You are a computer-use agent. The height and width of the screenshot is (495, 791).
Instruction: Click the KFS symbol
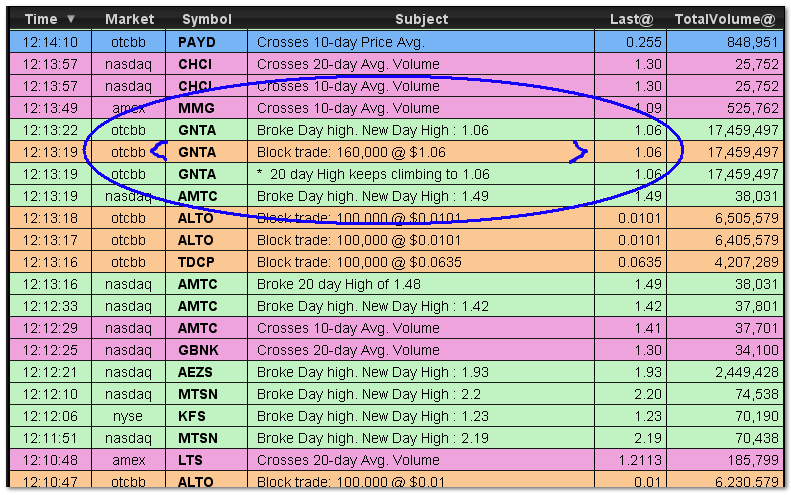[193, 416]
